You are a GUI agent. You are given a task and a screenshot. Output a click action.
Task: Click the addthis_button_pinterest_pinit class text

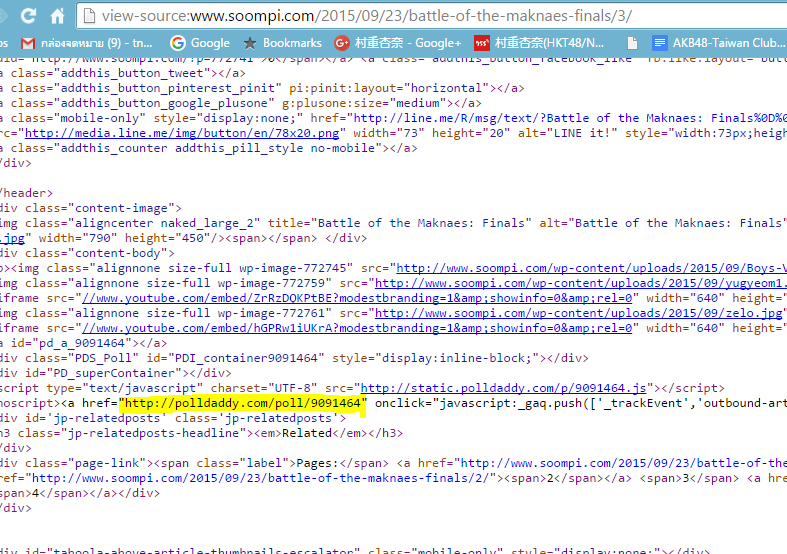coord(168,88)
